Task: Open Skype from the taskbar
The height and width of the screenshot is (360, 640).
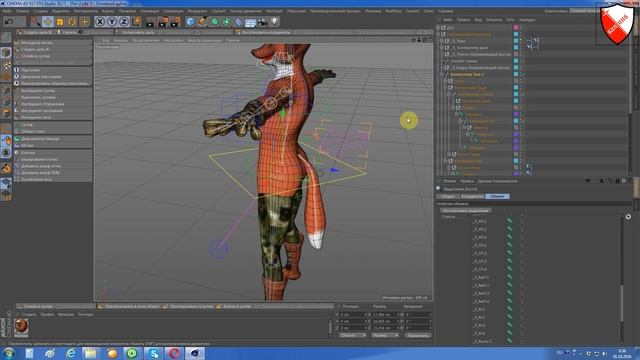Action: click(x=153, y=353)
